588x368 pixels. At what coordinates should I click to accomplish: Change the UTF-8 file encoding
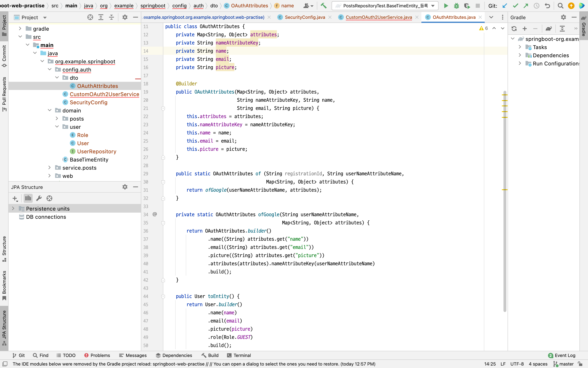pos(517,364)
